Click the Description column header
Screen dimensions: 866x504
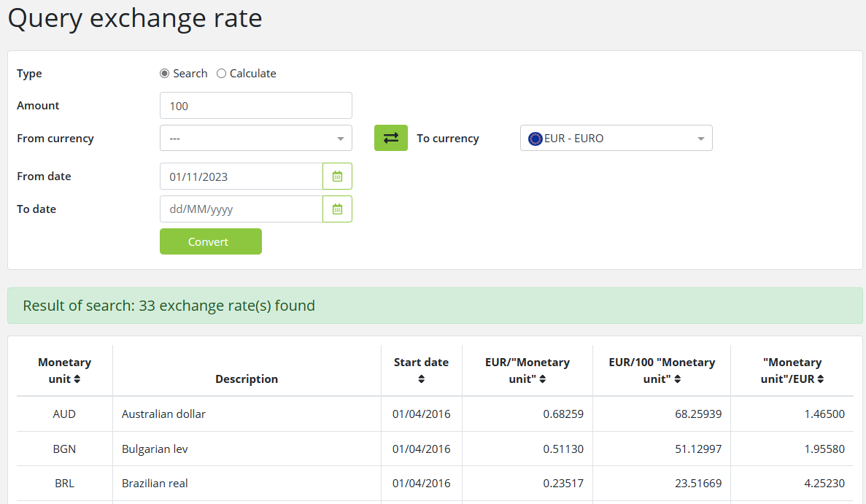[x=247, y=379]
